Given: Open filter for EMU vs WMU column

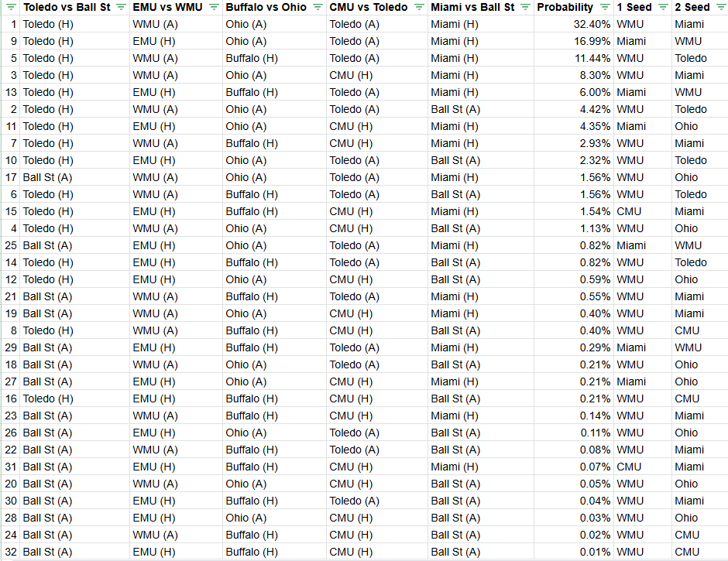Looking at the screenshot, I should 213,8.
